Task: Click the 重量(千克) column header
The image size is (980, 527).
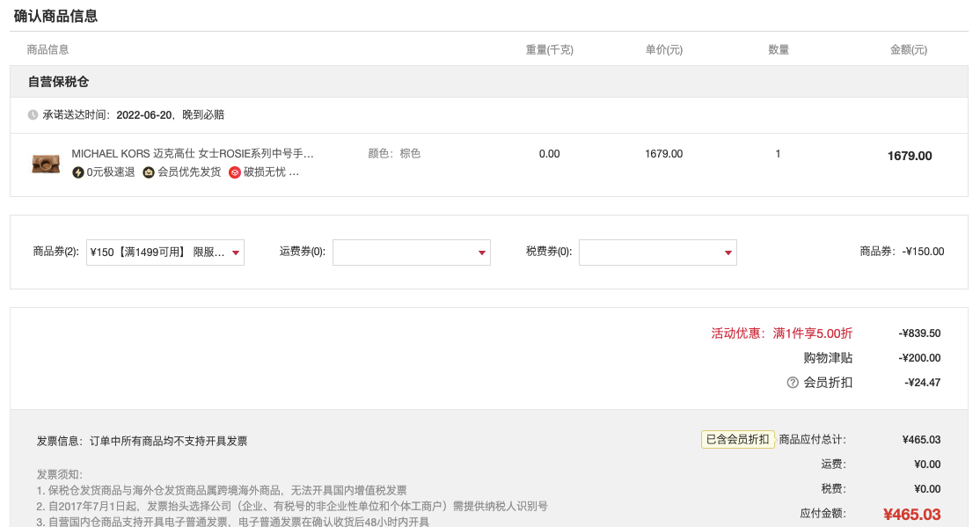Action: (549, 49)
